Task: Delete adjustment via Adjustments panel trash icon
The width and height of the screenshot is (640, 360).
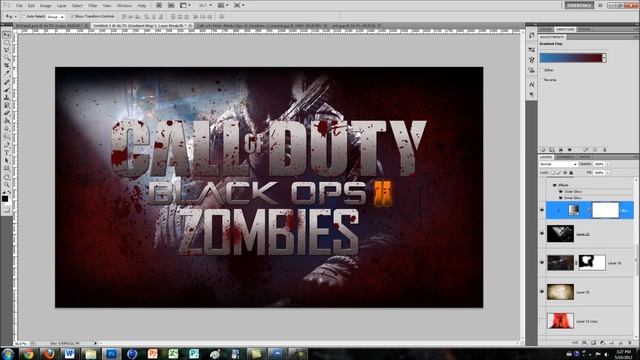Action: [x=604, y=150]
